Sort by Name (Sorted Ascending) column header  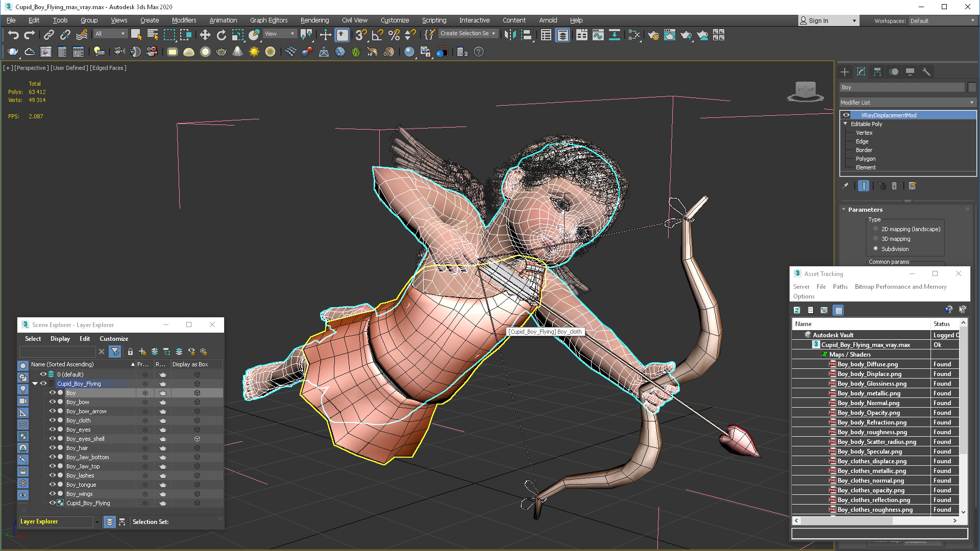click(x=83, y=364)
